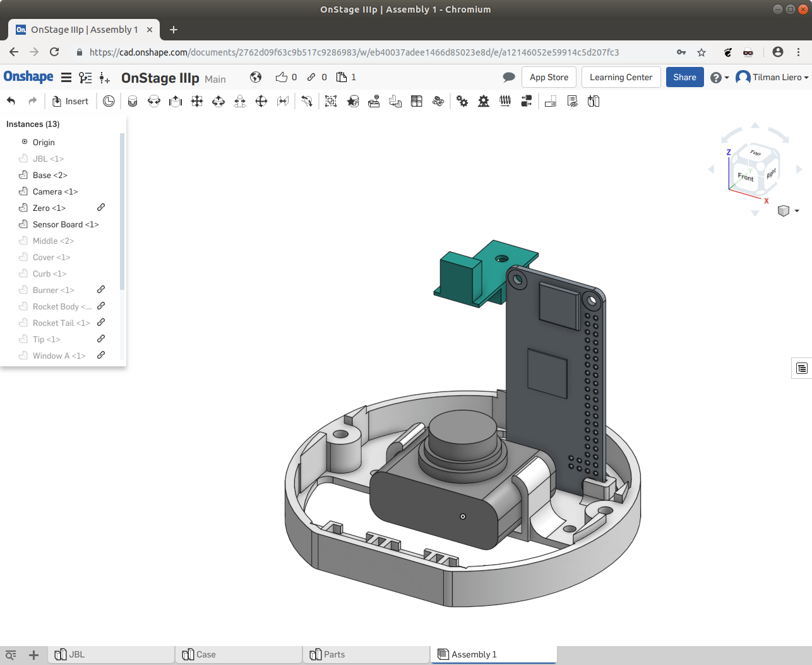The height and width of the screenshot is (665, 812).
Task: Select the Camera <1> instance
Action: point(55,191)
